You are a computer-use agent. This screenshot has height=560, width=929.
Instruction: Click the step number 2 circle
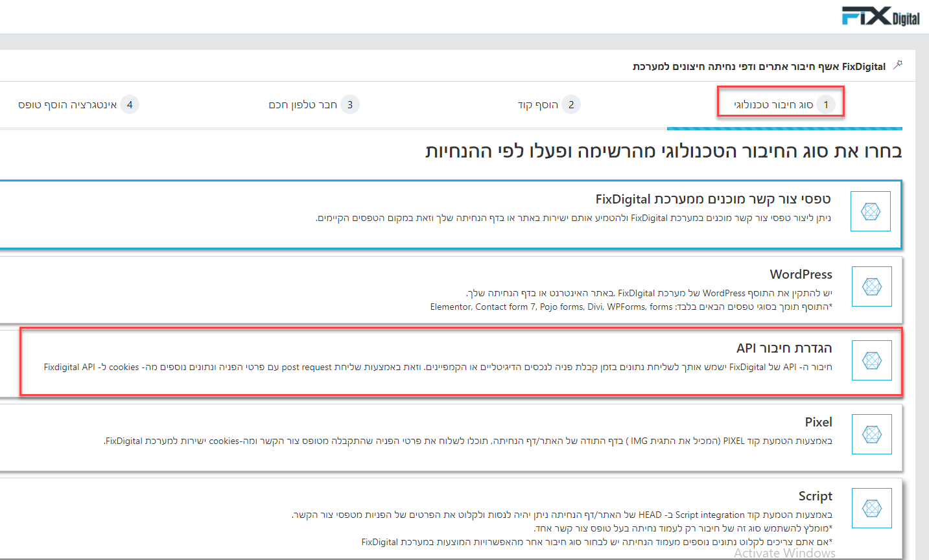click(x=571, y=104)
